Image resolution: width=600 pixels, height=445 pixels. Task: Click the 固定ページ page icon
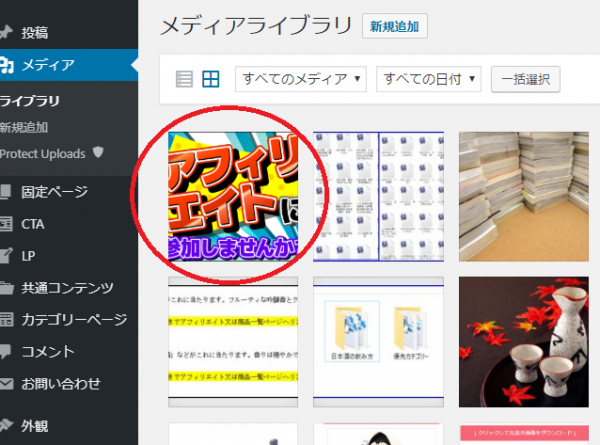pyautogui.click(x=6, y=192)
